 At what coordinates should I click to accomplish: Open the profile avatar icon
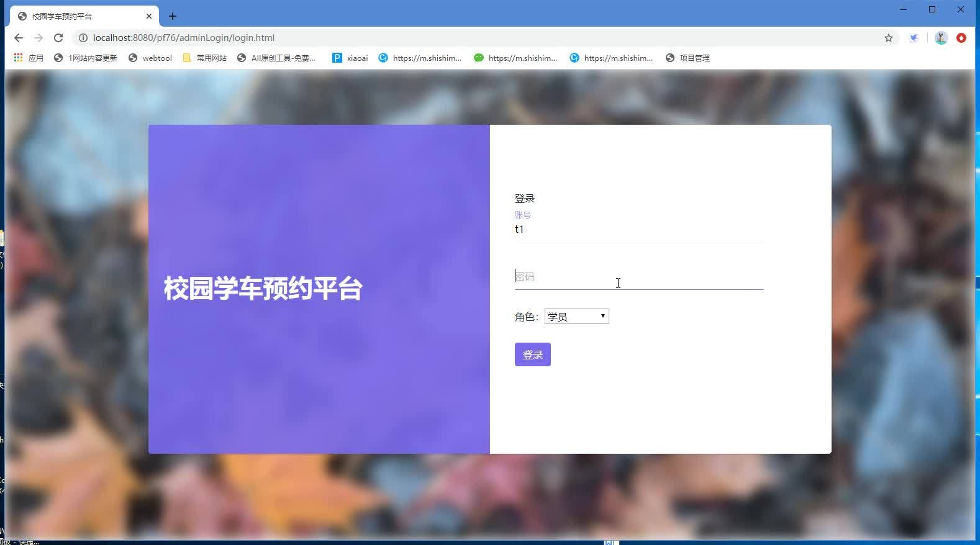pyautogui.click(x=941, y=38)
